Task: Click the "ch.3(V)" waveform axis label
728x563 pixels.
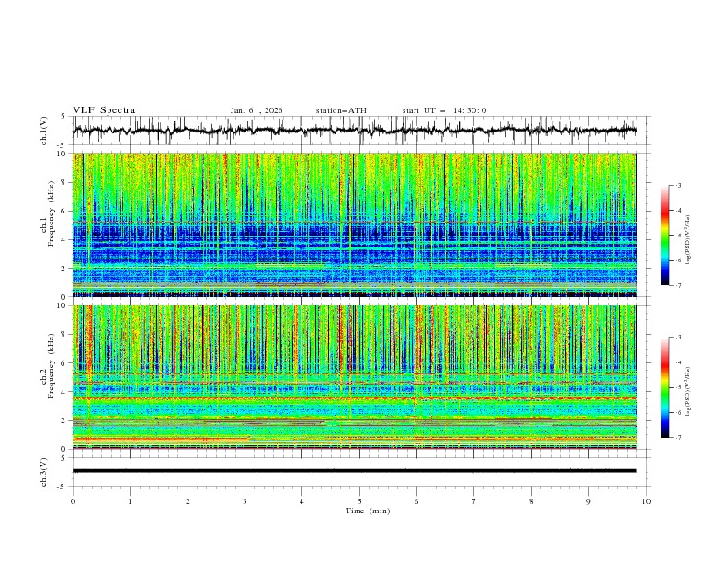Action: point(43,472)
